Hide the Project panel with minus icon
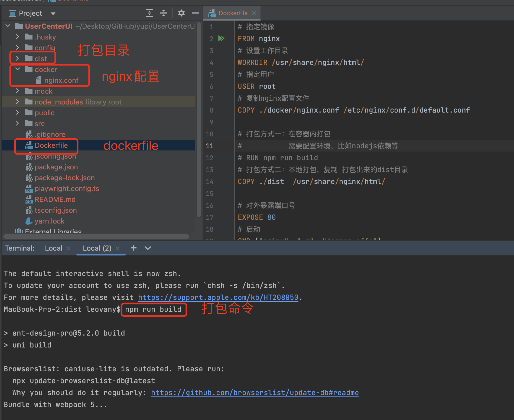The width and height of the screenshot is (514, 420). click(195, 13)
